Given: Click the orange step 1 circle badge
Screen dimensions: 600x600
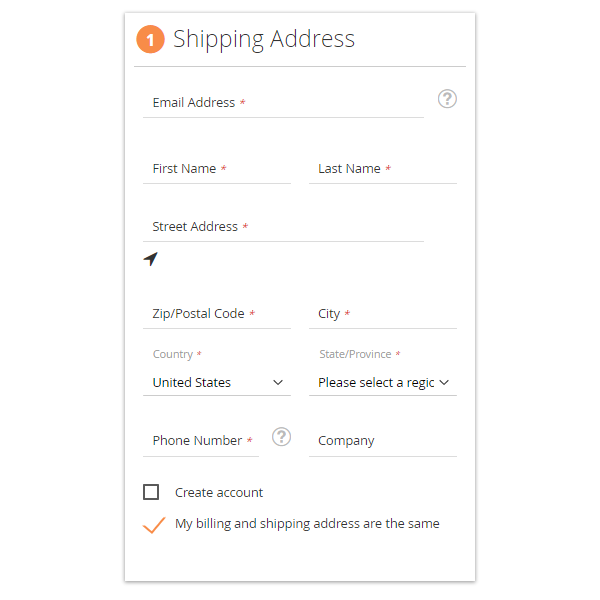Looking at the screenshot, I should tap(150, 40).
